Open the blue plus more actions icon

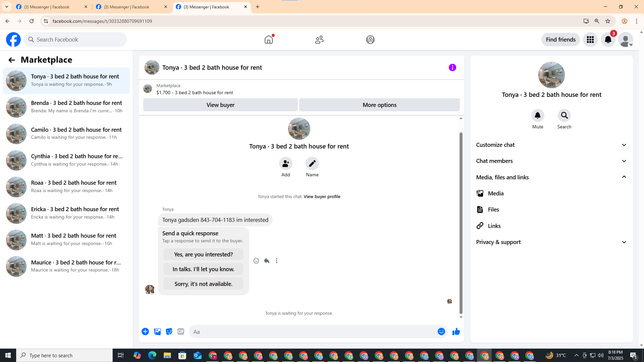coord(145,331)
